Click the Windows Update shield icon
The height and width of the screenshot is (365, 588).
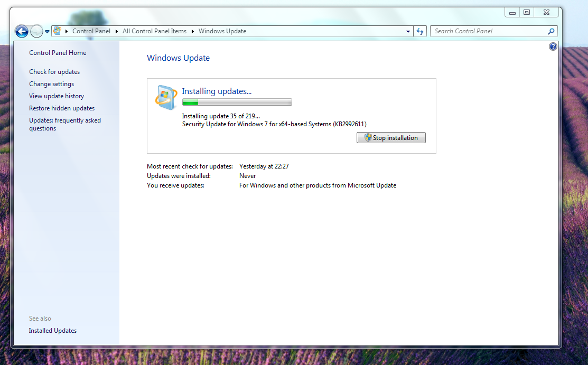165,97
